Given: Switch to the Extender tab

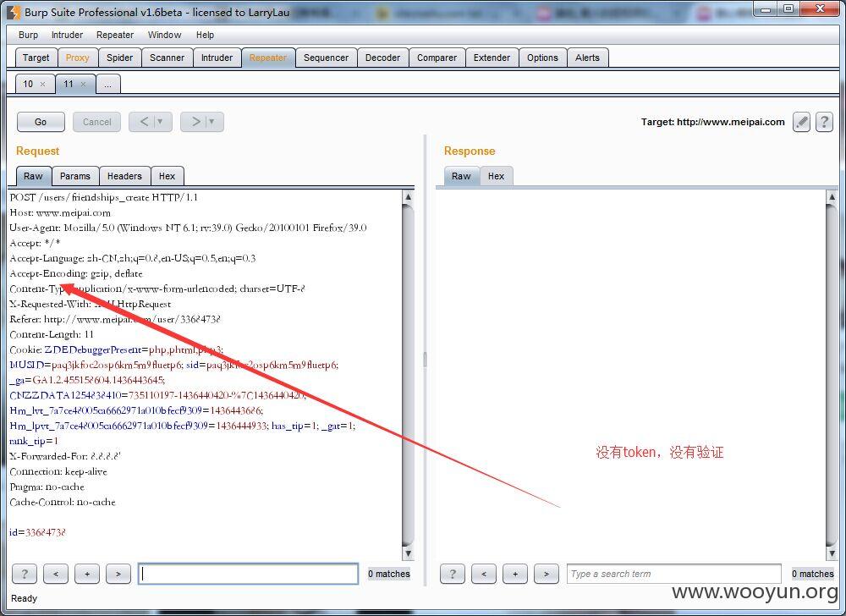Looking at the screenshot, I should click(492, 58).
